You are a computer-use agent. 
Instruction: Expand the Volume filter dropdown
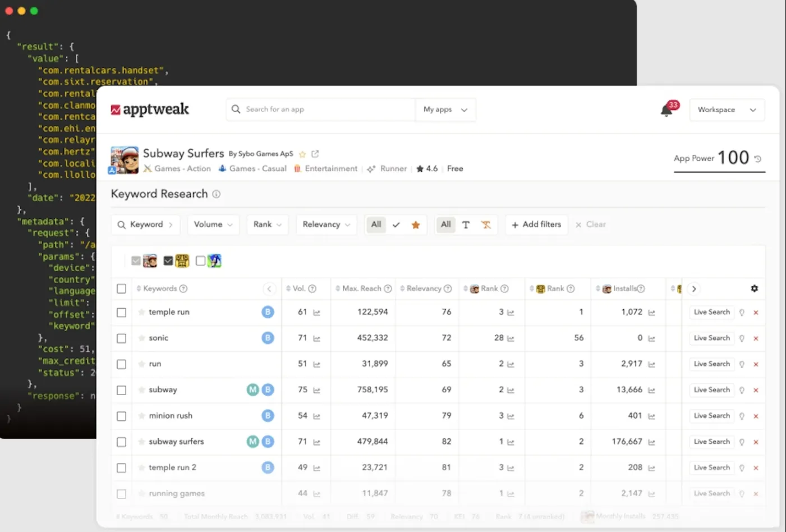213,224
